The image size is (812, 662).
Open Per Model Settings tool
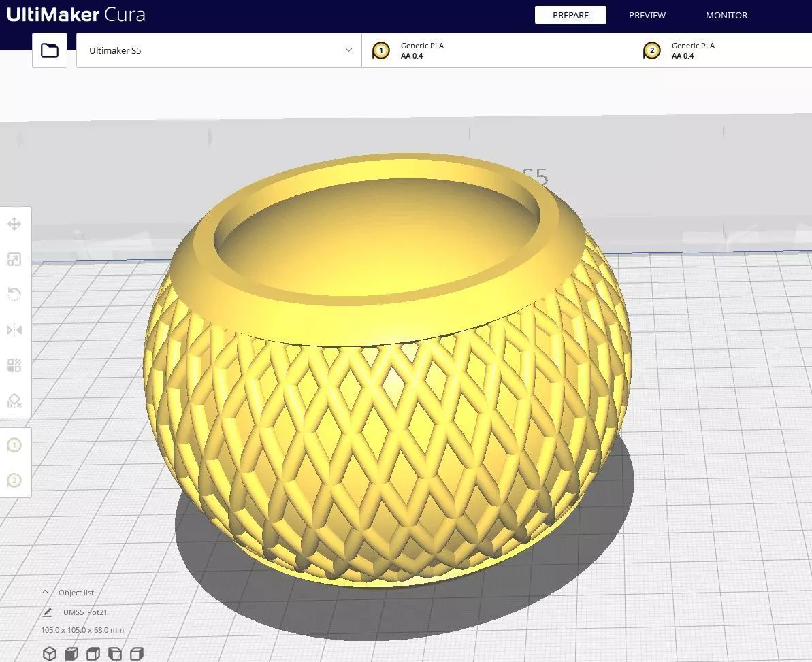pos(14,365)
